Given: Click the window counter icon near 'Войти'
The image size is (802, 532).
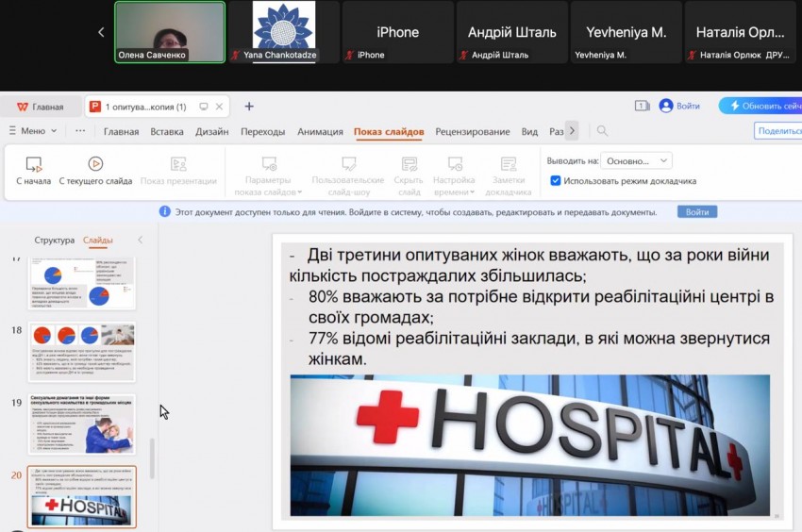Looking at the screenshot, I should tap(642, 106).
